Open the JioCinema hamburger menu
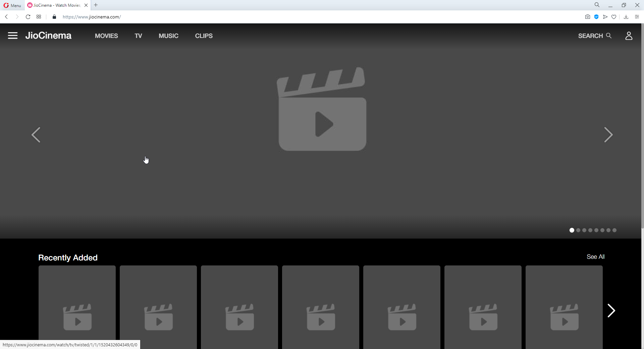 click(x=13, y=36)
